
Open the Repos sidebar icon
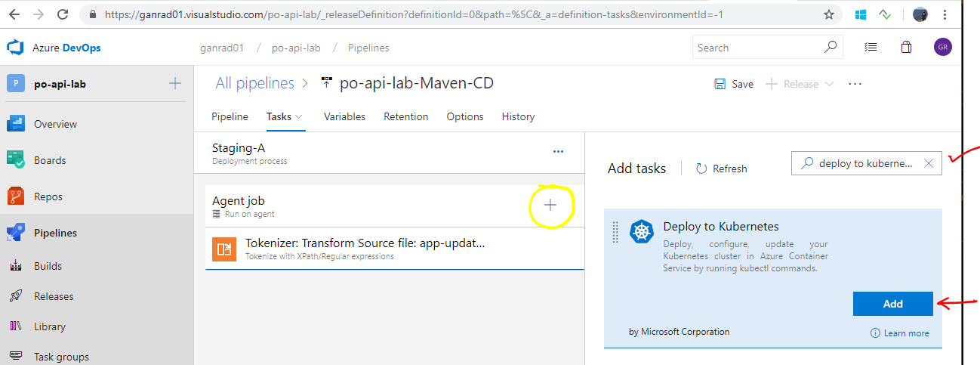point(16,196)
